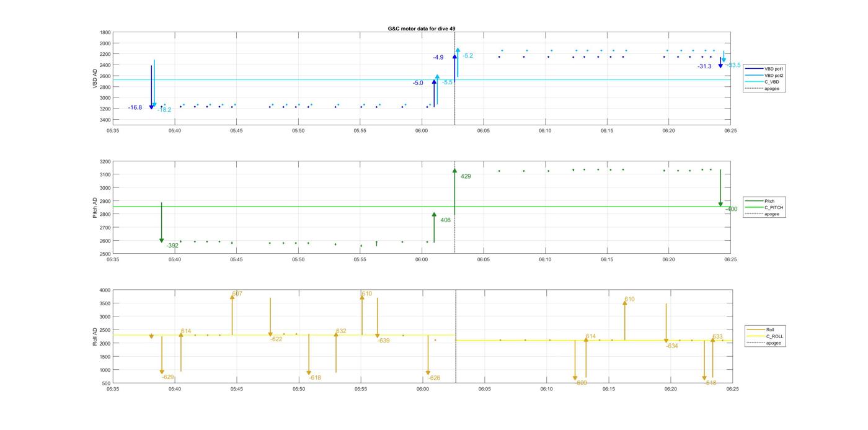Click the "3100" y-axis tick on Pitch plot
The image size is (868, 430).
(105, 175)
